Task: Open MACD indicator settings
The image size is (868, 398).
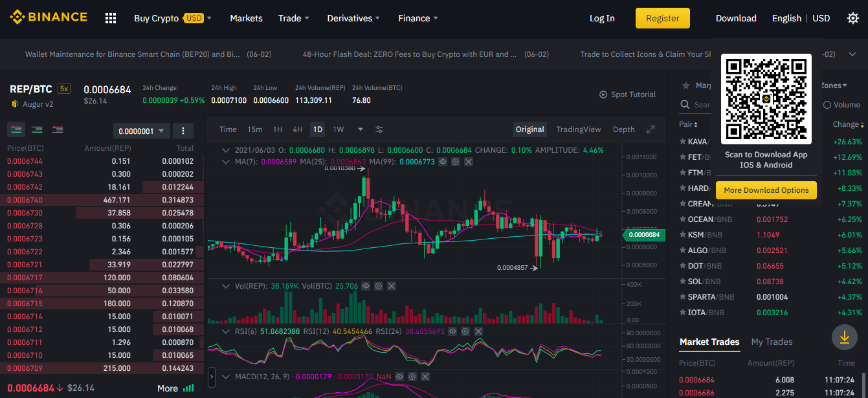Action: tap(412, 376)
